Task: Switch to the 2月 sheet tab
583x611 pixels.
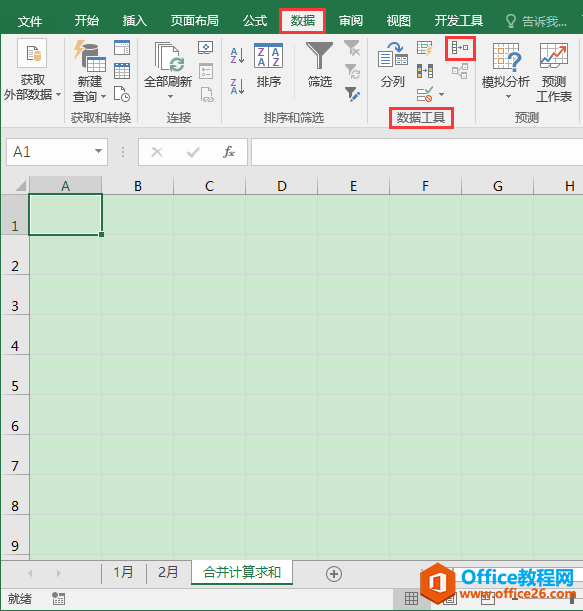Action: pos(168,573)
